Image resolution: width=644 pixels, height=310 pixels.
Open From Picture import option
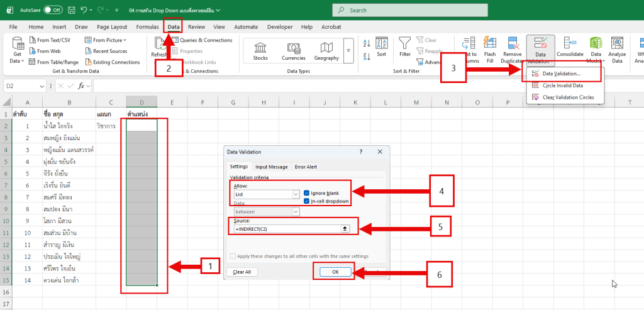[106, 40]
